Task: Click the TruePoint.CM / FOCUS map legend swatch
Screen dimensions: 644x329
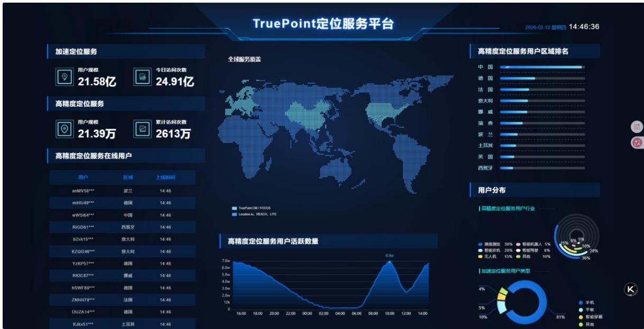Action: point(234,209)
